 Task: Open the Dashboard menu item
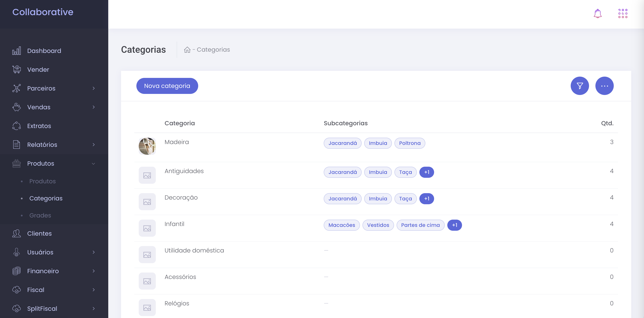click(x=44, y=51)
